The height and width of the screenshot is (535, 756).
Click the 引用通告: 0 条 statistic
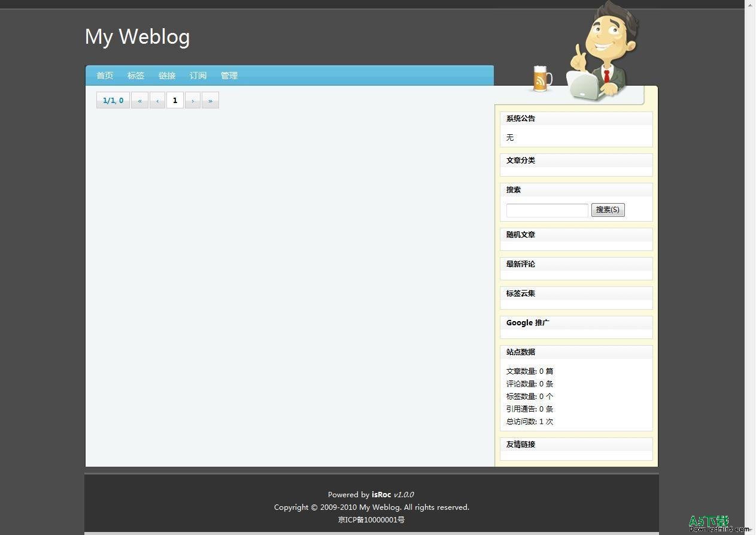(x=530, y=409)
